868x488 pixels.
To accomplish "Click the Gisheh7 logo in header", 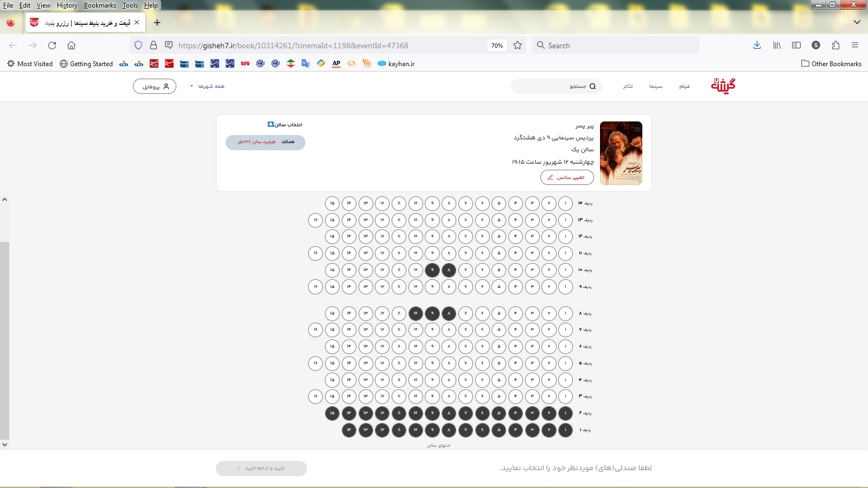I will pos(723,86).
